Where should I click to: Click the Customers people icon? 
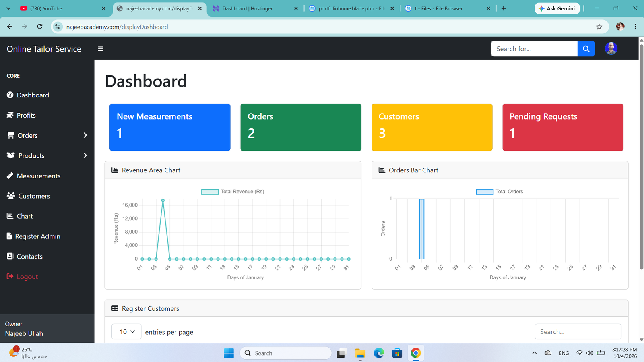coord(11,195)
